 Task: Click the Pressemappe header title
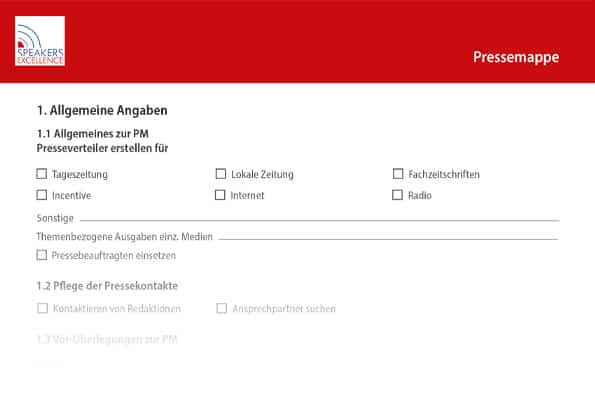(516, 57)
